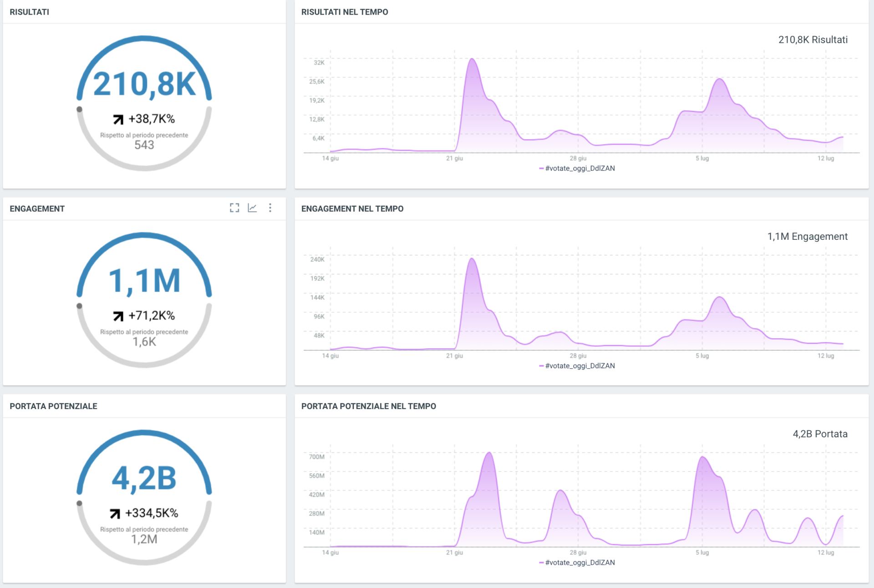The width and height of the screenshot is (874, 588).
Task: Click the 210,8K results gauge value
Action: (144, 85)
